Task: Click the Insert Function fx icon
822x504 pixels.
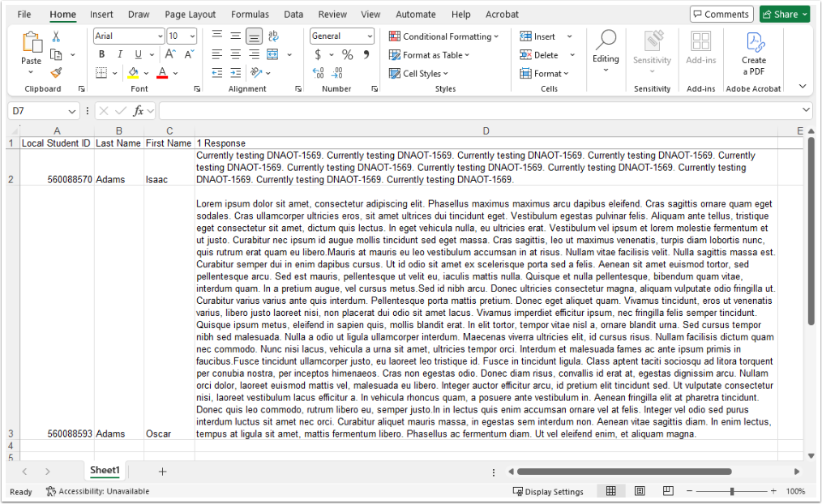Action: 139,110
